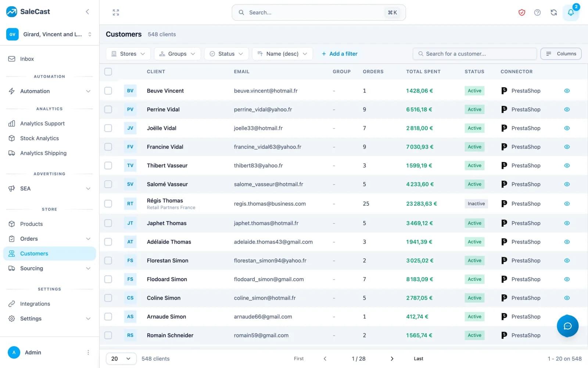
Task: Switch store via Girard, Vincent selector
Action: point(49,34)
